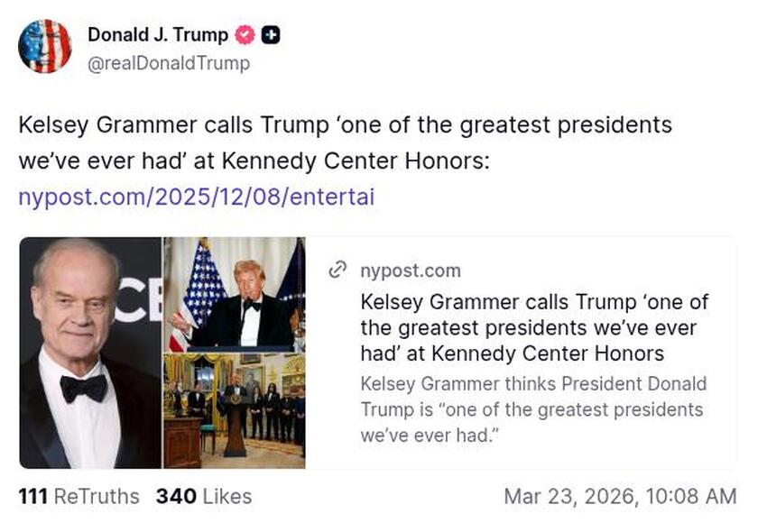
Task: Click the American flag styled avatar image
Action: [x=45, y=46]
